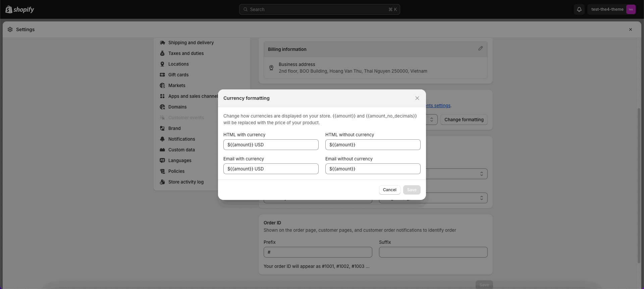Close the Currency formatting dialog
The height and width of the screenshot is (289, 644).
tap(417, 98)
